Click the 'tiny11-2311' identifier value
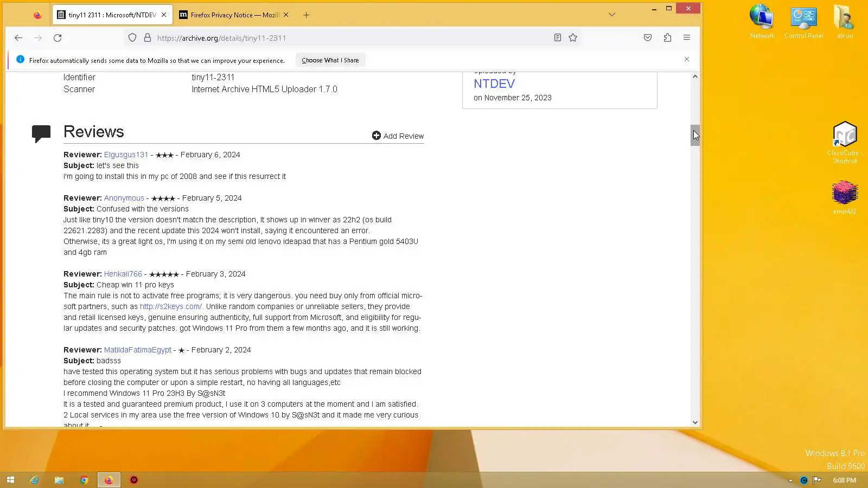Screen dimensions: 868x488 213,78
